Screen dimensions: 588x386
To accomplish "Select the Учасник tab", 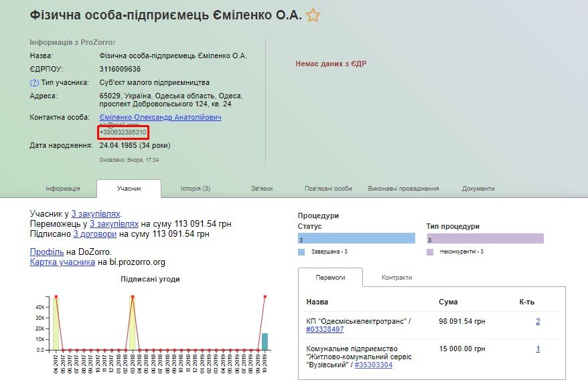I will click(129, 189).
